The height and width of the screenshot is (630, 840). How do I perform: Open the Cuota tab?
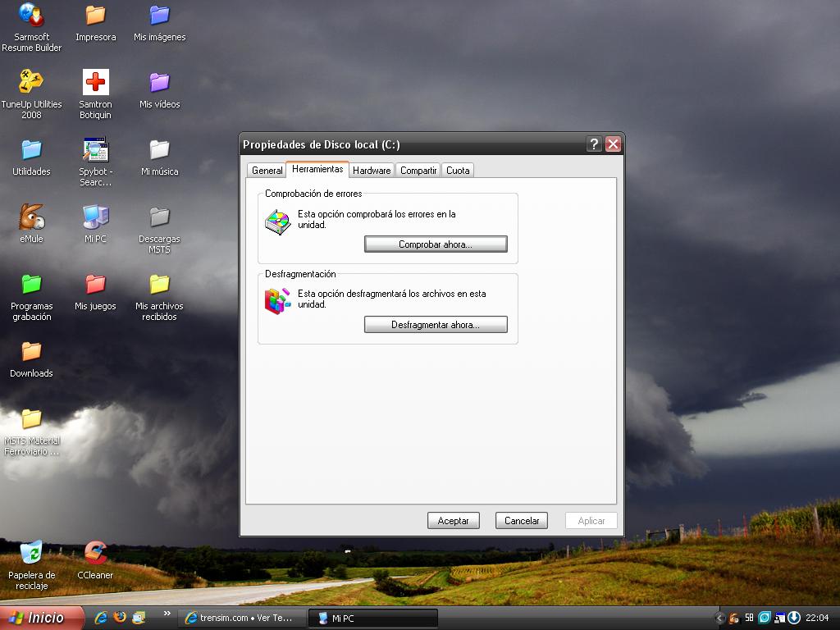coord(458,171)
